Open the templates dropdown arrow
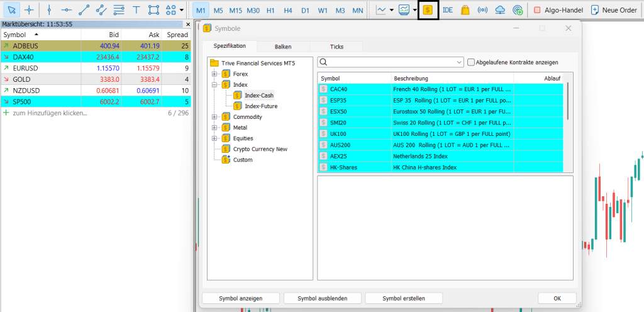Image resolution: width=644 pixels, height=312 pixels. pyautogui.click(x=414, y=10)
